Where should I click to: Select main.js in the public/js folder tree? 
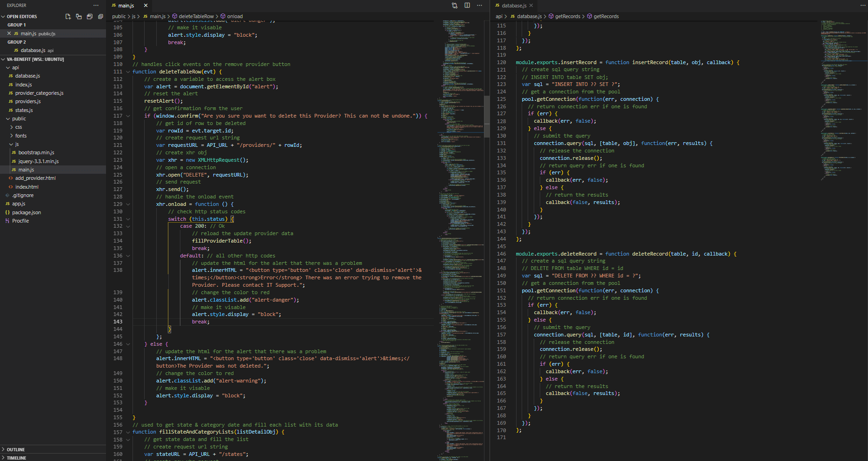point(53,170)
